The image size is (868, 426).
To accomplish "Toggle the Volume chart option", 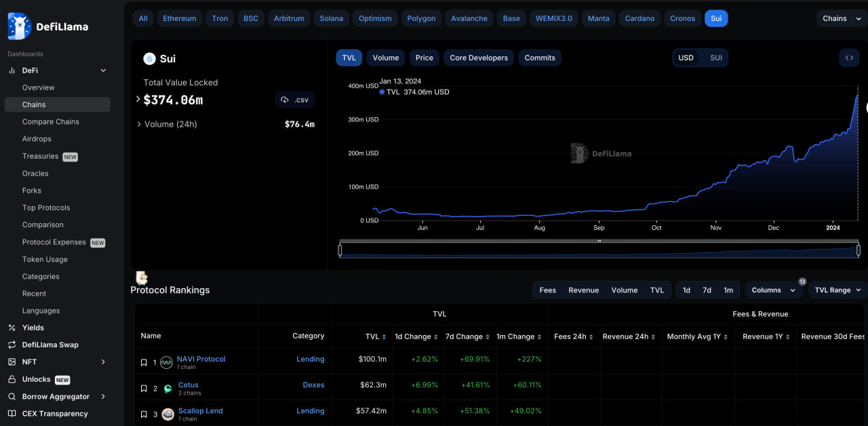I will point(385,58).
